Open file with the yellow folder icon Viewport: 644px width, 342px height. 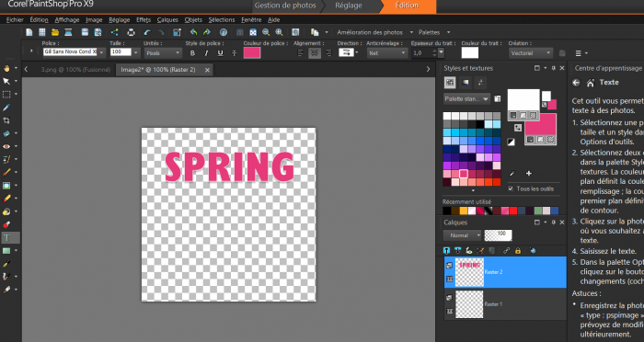(x=55, y=32)
